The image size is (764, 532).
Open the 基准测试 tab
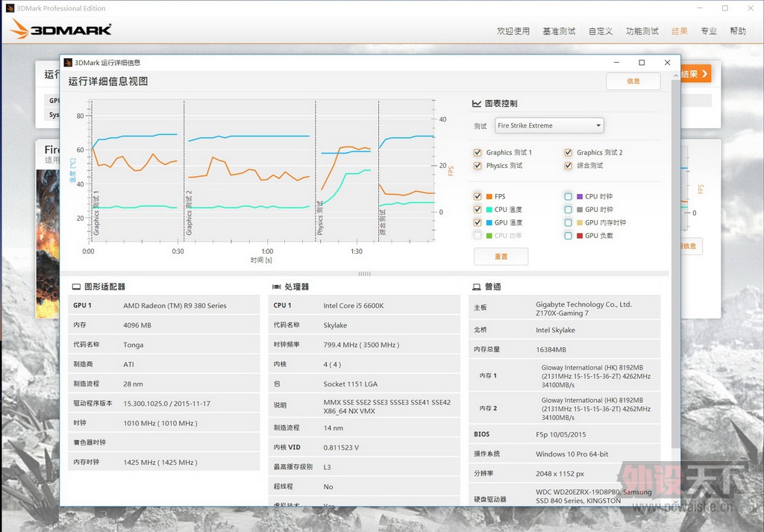coord(559,31)
